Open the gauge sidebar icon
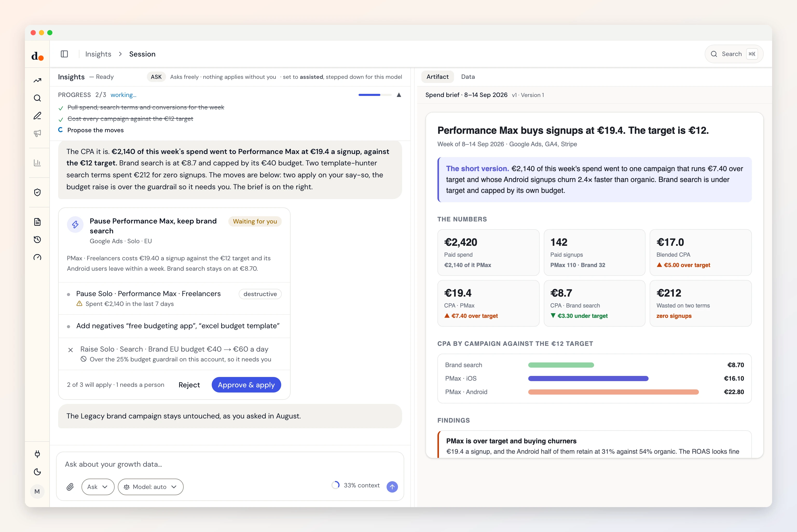Viewport: 797px width, 532px height. click(x=37, y=257)
